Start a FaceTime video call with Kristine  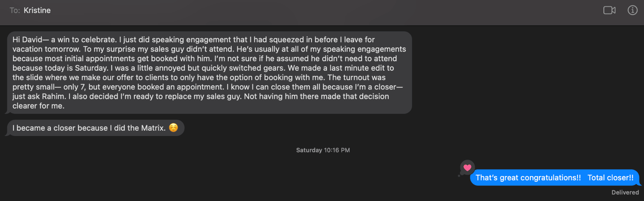609,10
